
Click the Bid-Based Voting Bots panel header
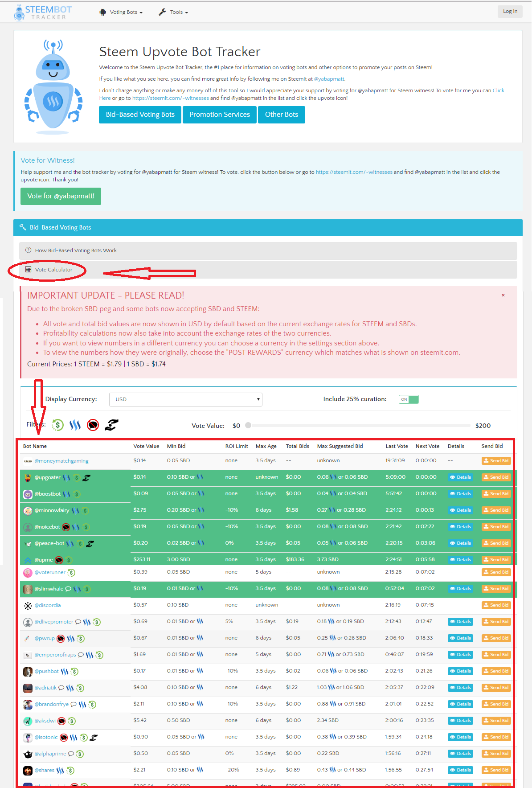268,227
